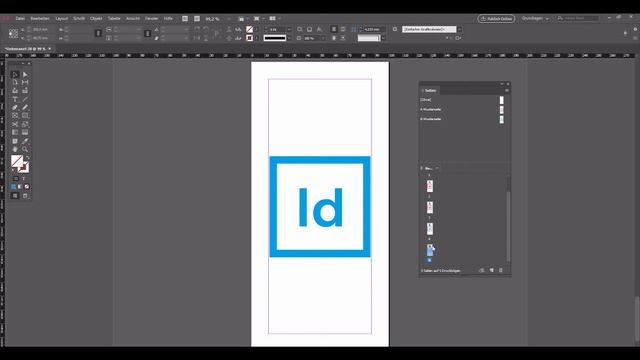The image size is (640, 360).
Task: Select the Gap tool
Action: tap(25, 82)
